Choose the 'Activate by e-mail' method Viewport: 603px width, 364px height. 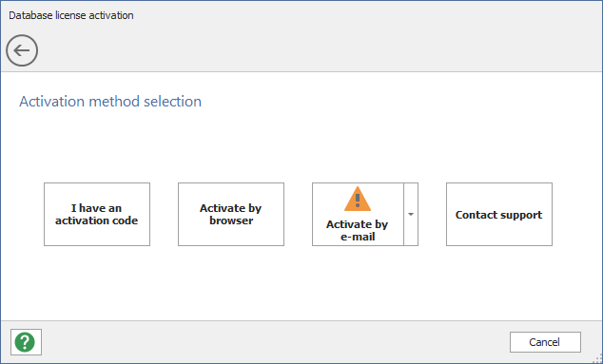pyautogui.click(x=358, y=214)
